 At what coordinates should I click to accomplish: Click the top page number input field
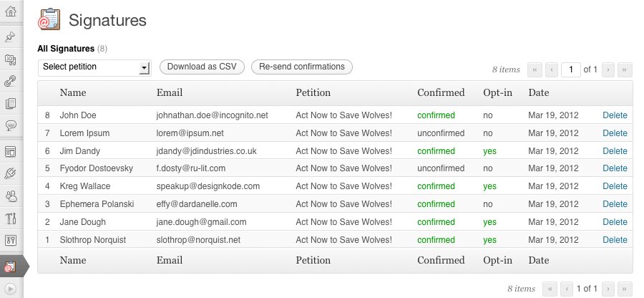[x=571, y=69]
